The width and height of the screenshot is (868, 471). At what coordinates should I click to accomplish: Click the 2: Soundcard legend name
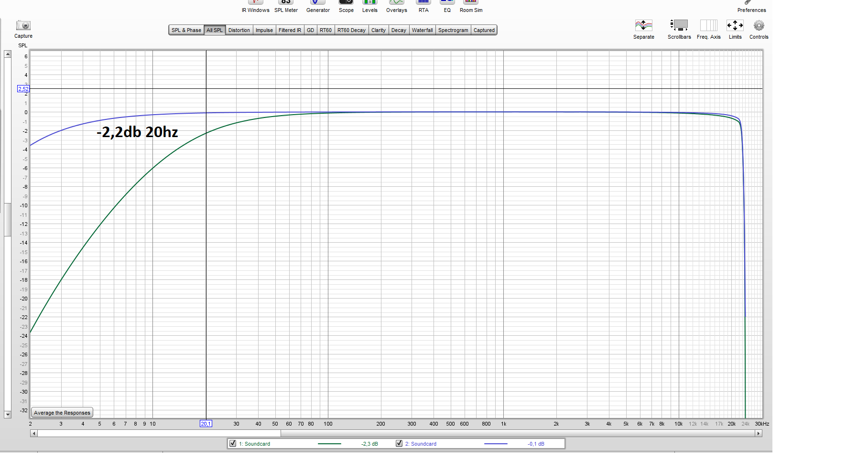(x=421, y=444)
